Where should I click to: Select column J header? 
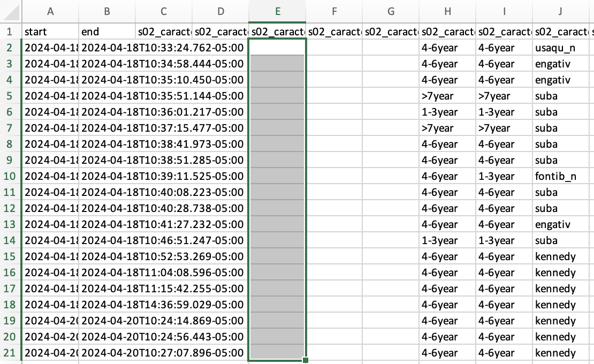pos(560,11)
